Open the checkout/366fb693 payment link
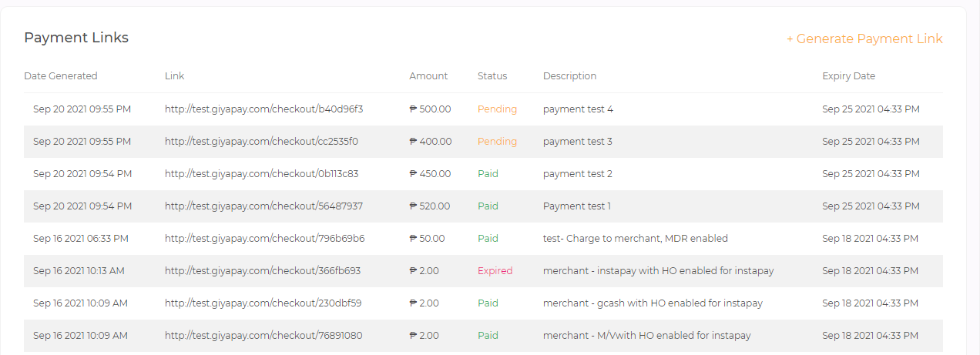Viewport: 980px width, 355px height. 263,271
